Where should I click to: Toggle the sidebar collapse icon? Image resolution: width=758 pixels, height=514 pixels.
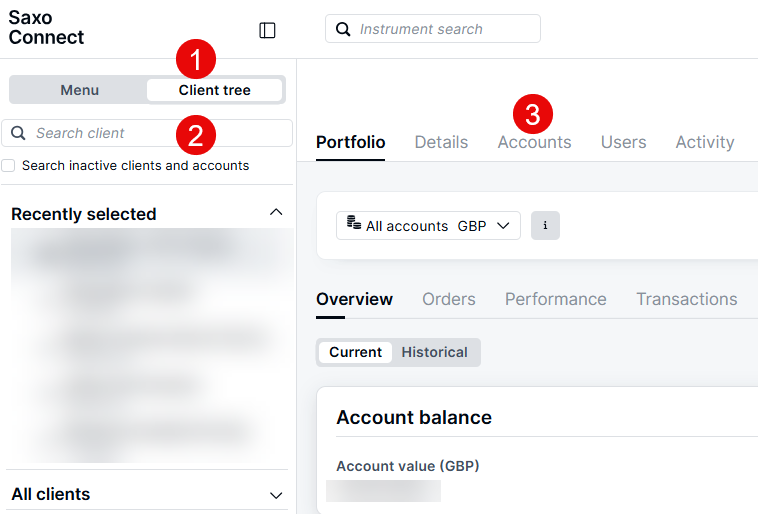tap(267, 30)
